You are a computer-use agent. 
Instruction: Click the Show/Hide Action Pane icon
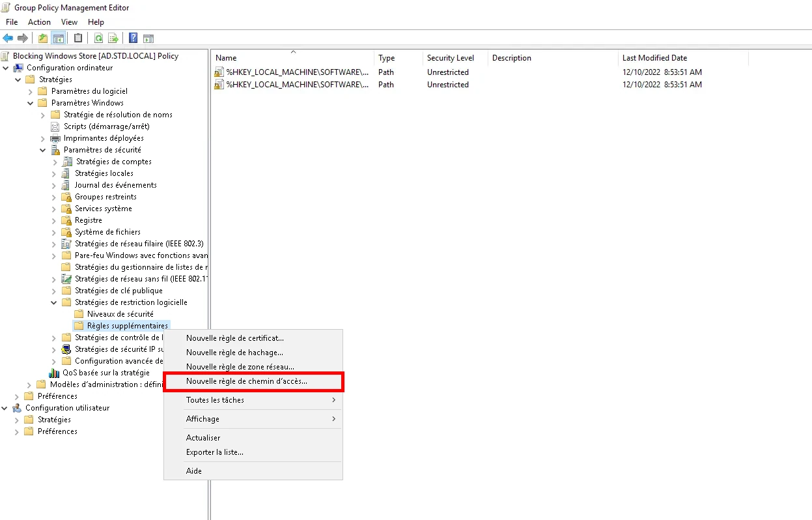click(x=148, y=38)
